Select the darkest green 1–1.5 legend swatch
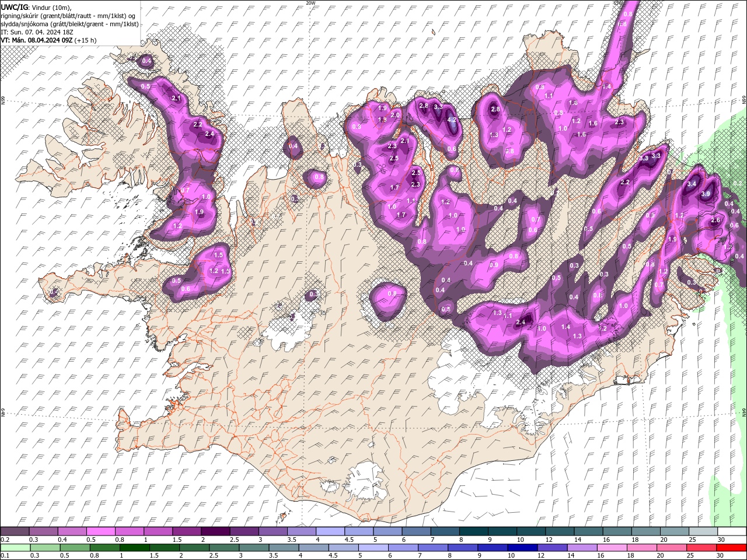Image resolution: width=747 pixels, height=560 pixels. click(135, 548)
